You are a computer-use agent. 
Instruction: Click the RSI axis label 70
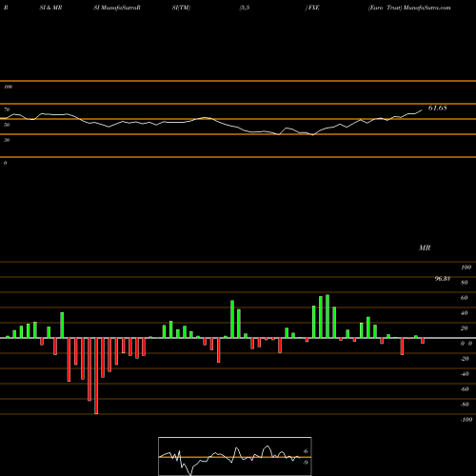7,109
